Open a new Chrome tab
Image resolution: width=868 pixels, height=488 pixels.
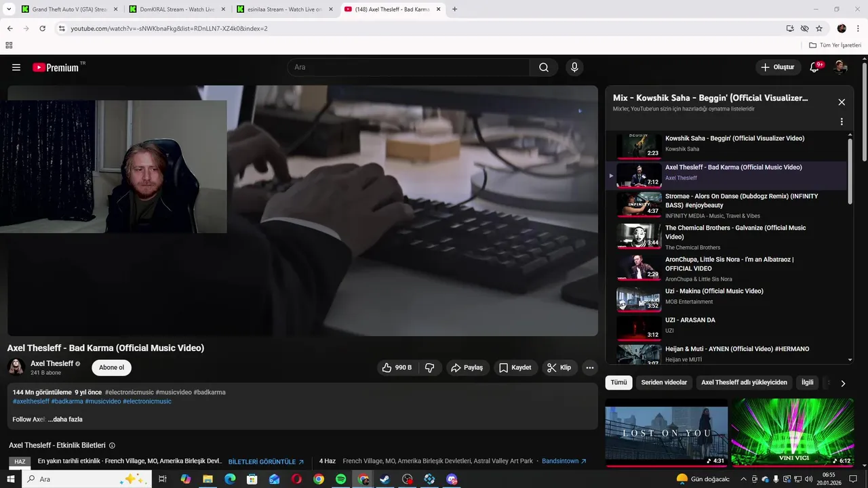click(454, 9)
